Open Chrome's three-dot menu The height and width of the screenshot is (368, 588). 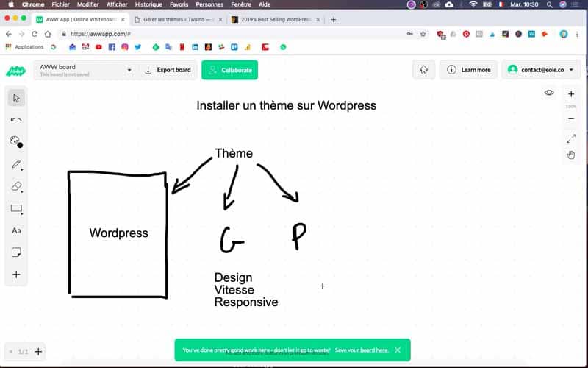click(577, 34)
